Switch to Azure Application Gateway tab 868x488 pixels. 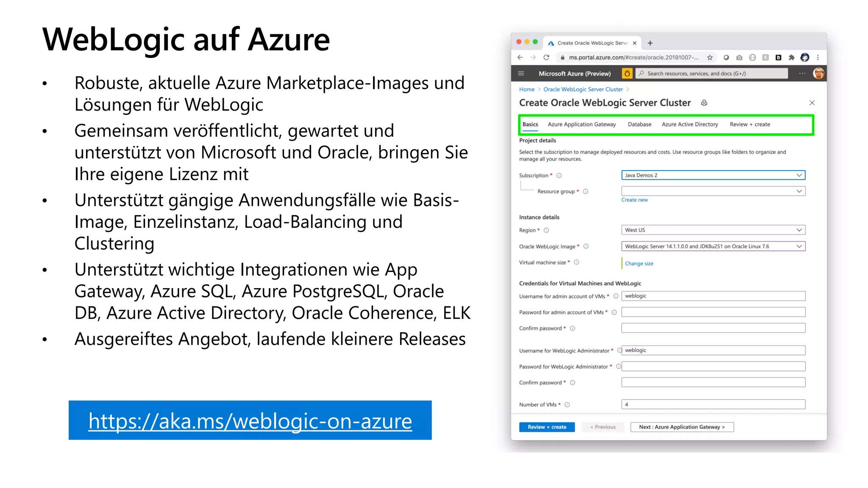(x=581, y=124)
